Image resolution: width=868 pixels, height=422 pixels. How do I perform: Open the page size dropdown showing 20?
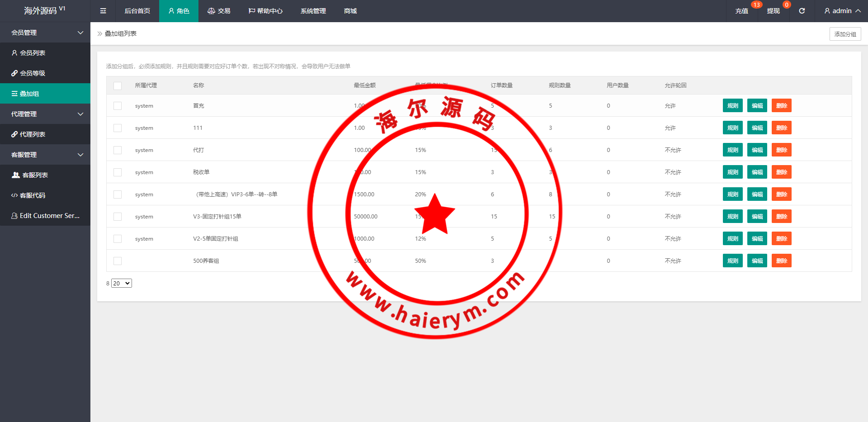pyautogui.click(x=122, y=283)
